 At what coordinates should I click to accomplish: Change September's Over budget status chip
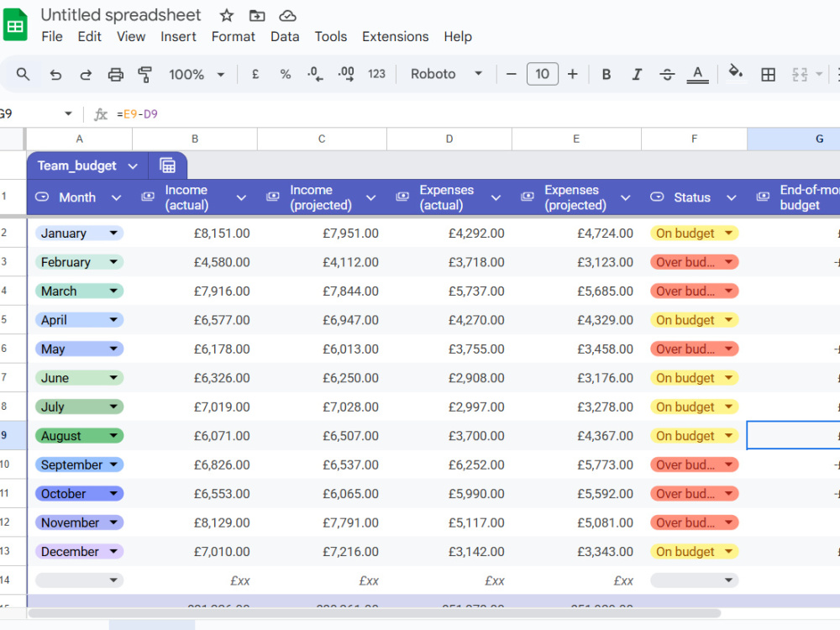coord(695,465)
